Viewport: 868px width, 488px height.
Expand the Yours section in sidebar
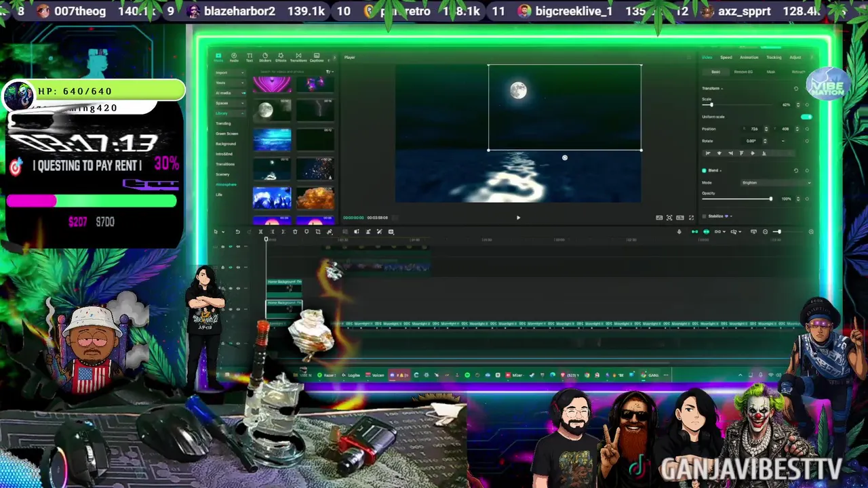230,83
